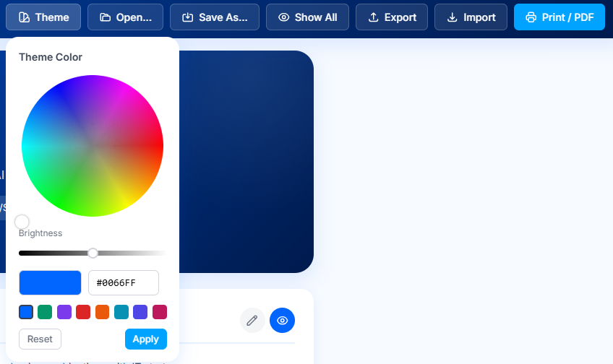
Task: Pick a color on the color wheel
Action: pos(93,146)
